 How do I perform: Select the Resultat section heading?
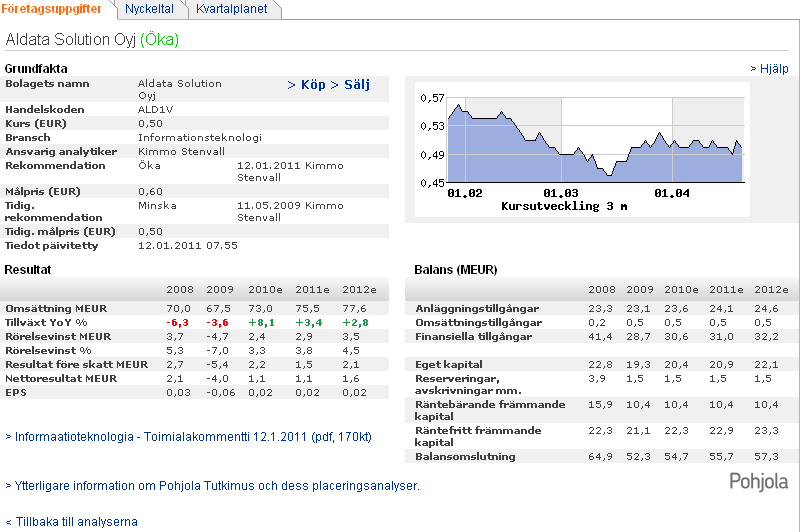(x=27, y=269)
